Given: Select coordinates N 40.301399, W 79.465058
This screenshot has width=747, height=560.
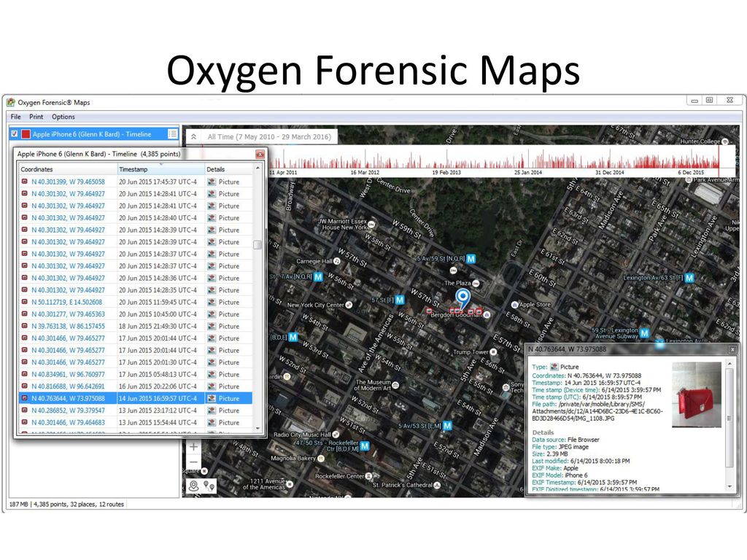Looking at the screenshot, I should 68,182.
